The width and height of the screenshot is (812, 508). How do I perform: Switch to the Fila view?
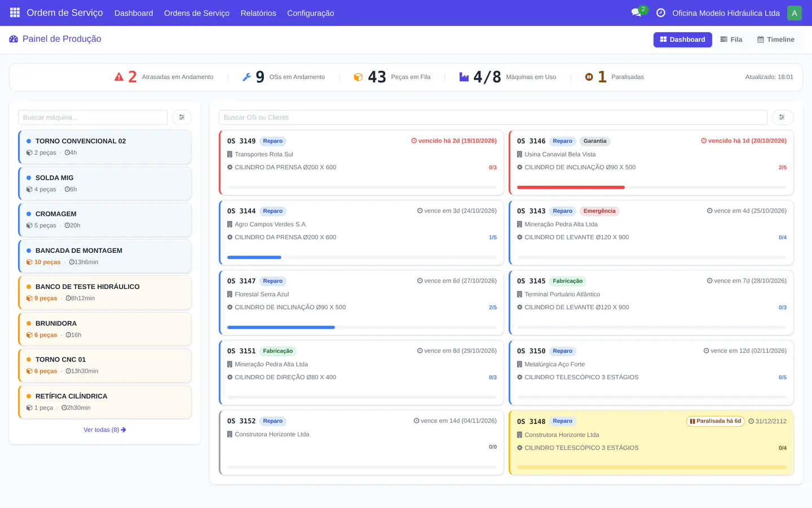coord(731,40)
